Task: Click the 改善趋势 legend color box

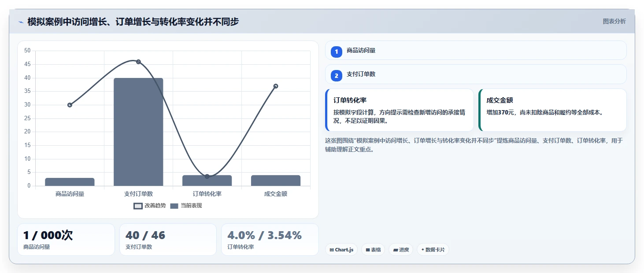Action: coord(138,206)
